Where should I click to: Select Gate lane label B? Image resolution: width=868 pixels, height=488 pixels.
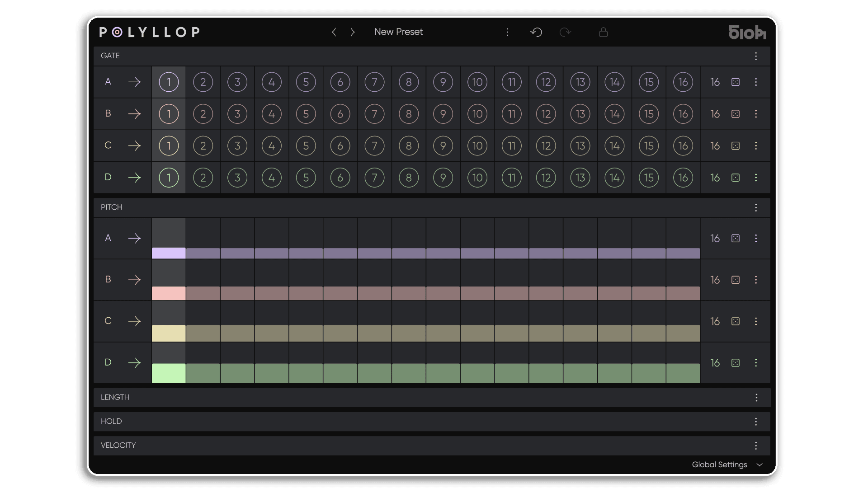108,113
